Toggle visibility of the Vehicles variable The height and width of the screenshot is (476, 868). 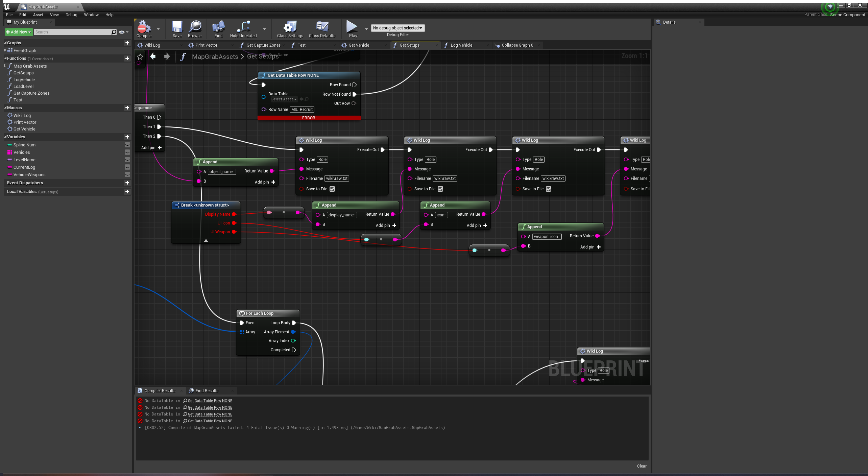tap(127, 152)
